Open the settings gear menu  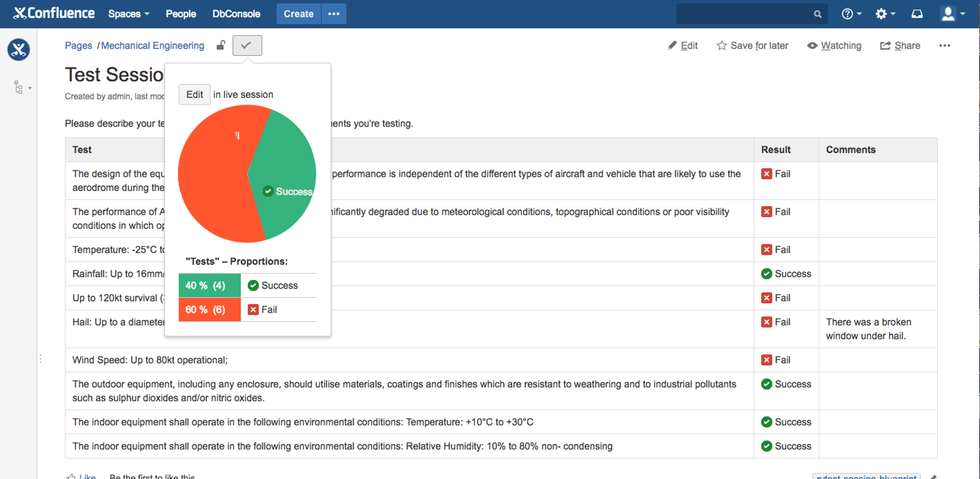[884, 14]
